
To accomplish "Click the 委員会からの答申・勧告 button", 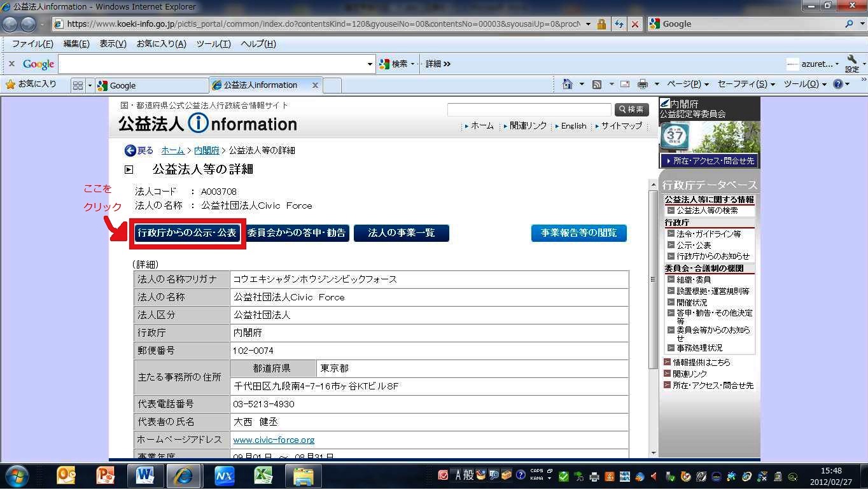I will pos(296,233).
